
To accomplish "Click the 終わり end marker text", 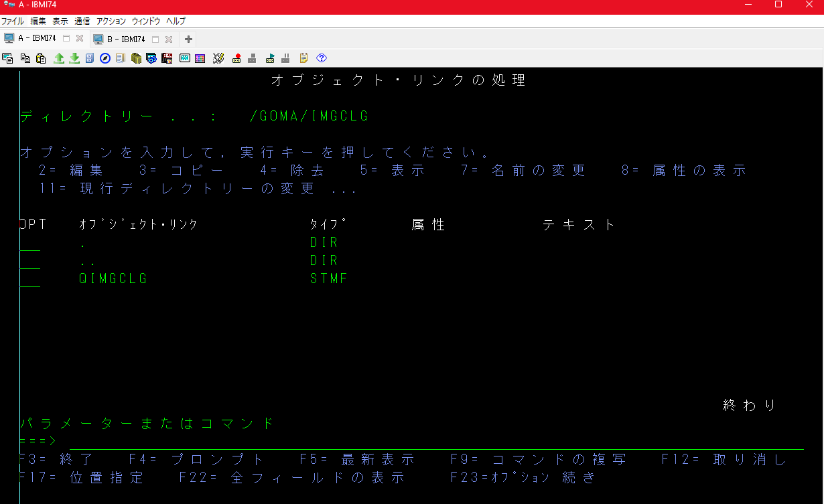I will pos(750,405).
